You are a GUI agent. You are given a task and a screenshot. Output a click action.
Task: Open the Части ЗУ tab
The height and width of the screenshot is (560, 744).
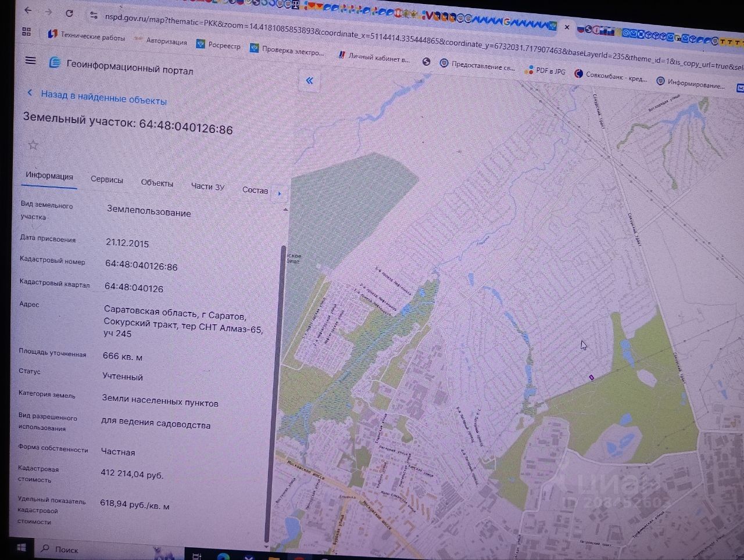pos(208,186)
